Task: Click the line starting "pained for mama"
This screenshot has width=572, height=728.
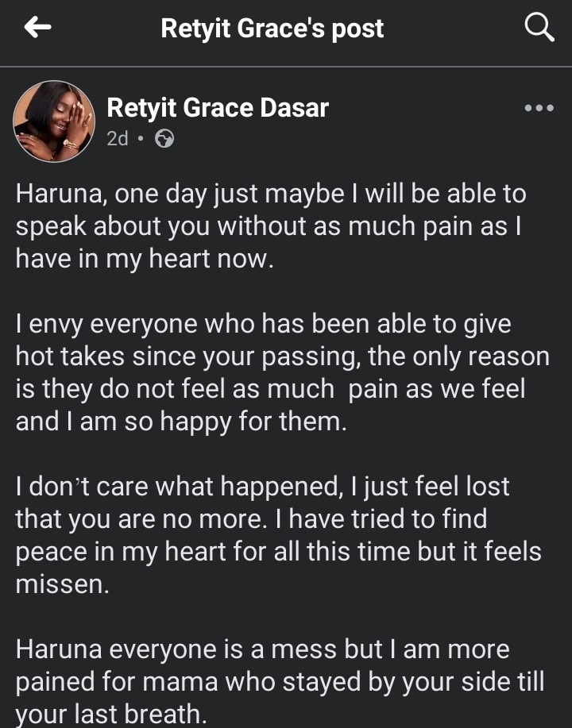Action: point(280,682)
